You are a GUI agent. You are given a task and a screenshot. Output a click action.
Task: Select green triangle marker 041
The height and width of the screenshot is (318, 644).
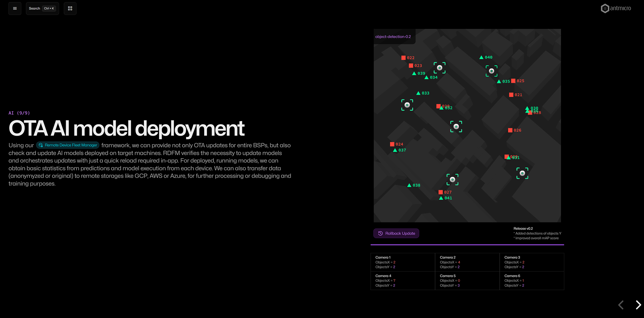click(441, 198)
